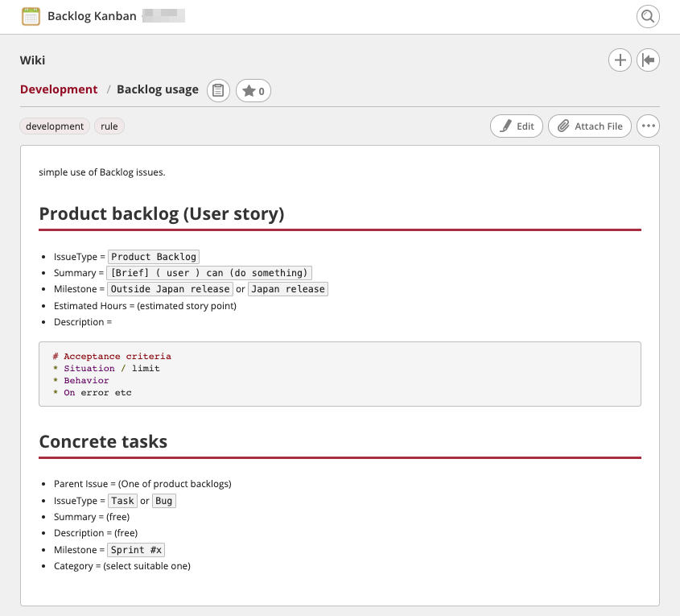Click the Edit button
This screenshot has height=616, width=680.
click(x=517, y=126)
